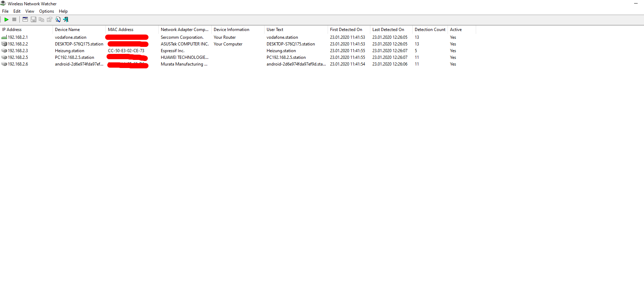The image size is (644, 308).
Task: Sort by Device Name column header
Action: pyautogui.click(x=79, y=30)
